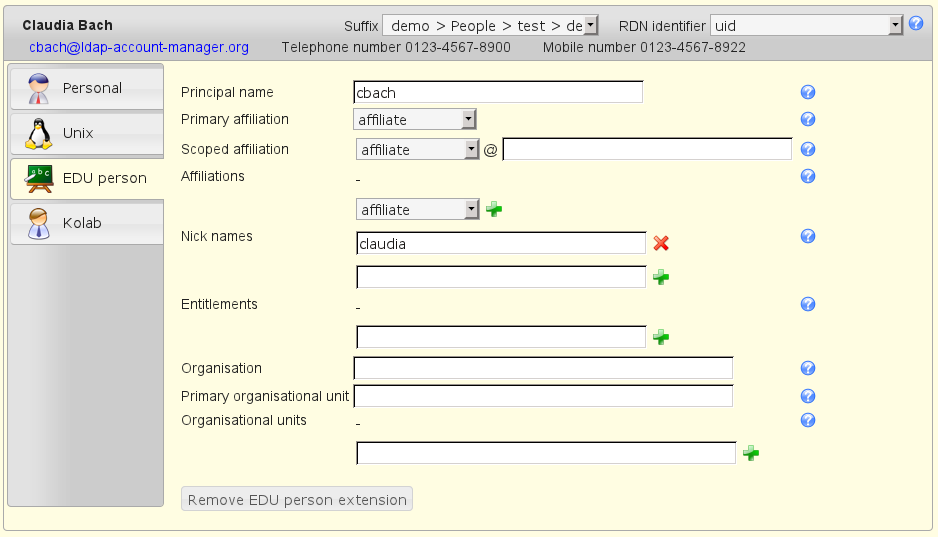Click help icon next to Principal name
The height and width of the screenshot is (537, 938).
pos(809,93)
